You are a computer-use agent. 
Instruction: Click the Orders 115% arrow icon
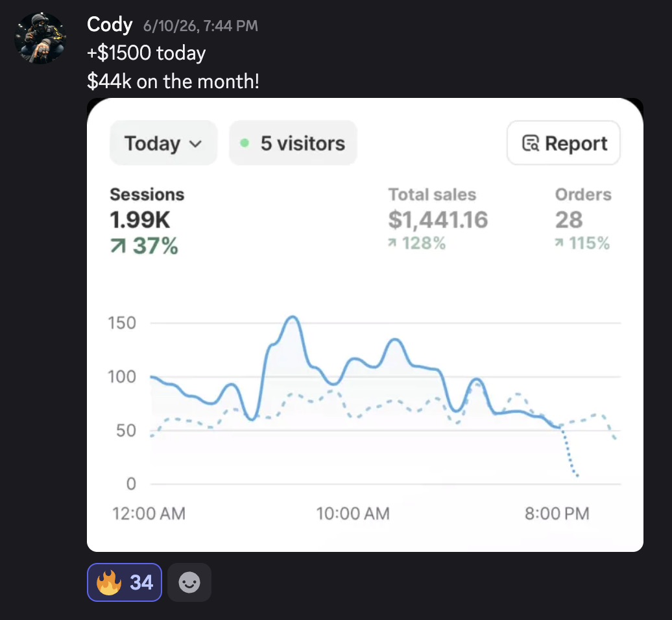559,243
